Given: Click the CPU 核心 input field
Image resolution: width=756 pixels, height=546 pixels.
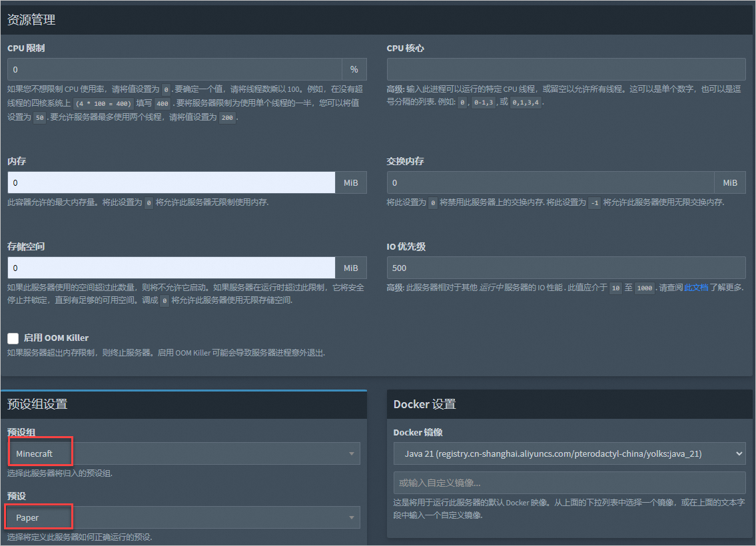Looking at the screenshot, I should pyautogui.click(x=566, y=69).
